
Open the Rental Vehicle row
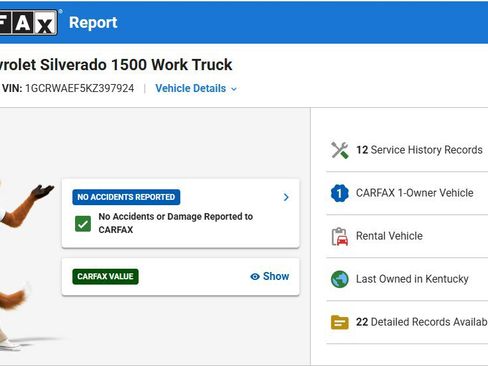point(407,236)
